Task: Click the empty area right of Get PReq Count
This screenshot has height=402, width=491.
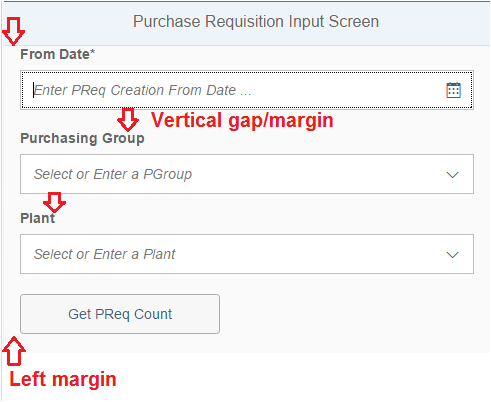Action: [347, 314]
